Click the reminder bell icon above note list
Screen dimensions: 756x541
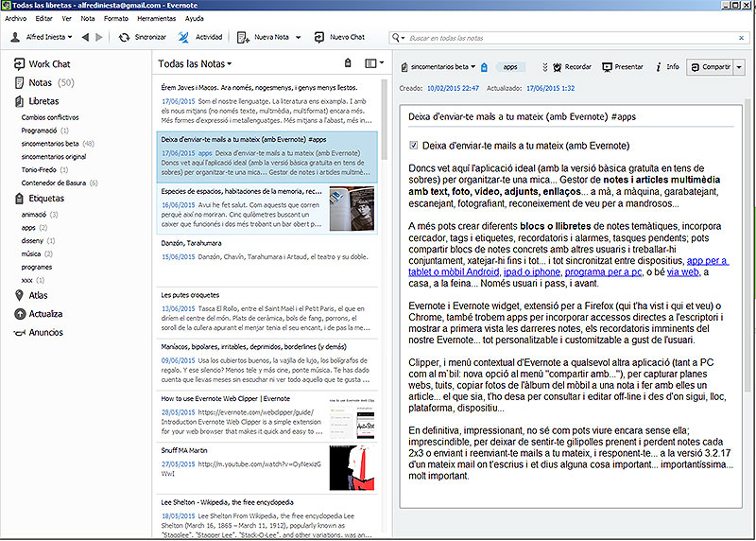[x=348, y=63]
